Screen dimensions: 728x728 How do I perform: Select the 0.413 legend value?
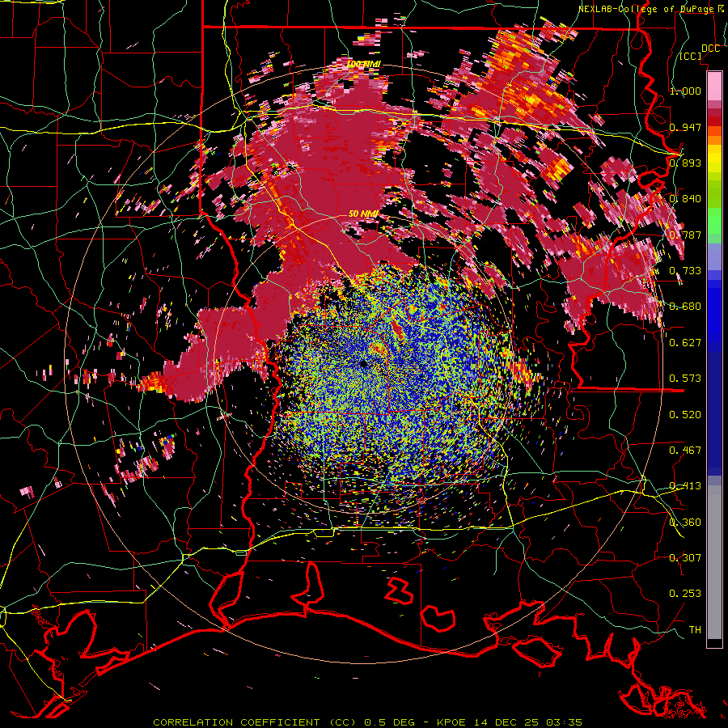tap(685, 486)
